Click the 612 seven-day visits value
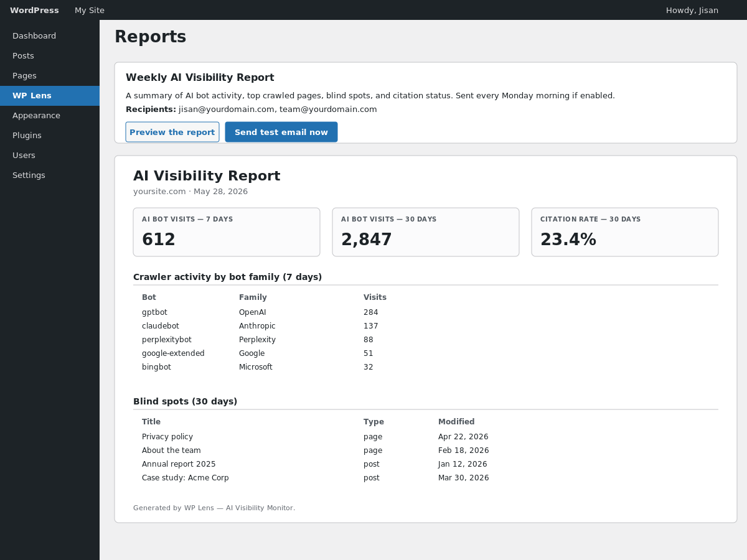 click(159, 240)
